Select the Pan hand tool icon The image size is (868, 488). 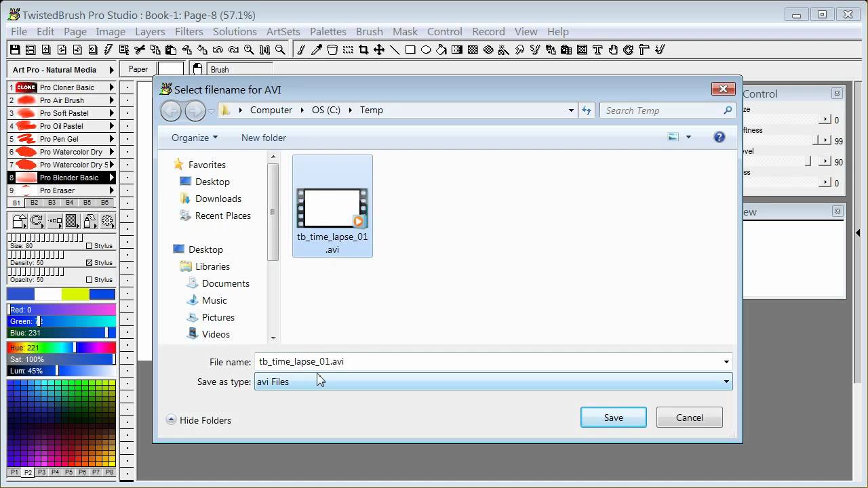[x=613, y=49]
